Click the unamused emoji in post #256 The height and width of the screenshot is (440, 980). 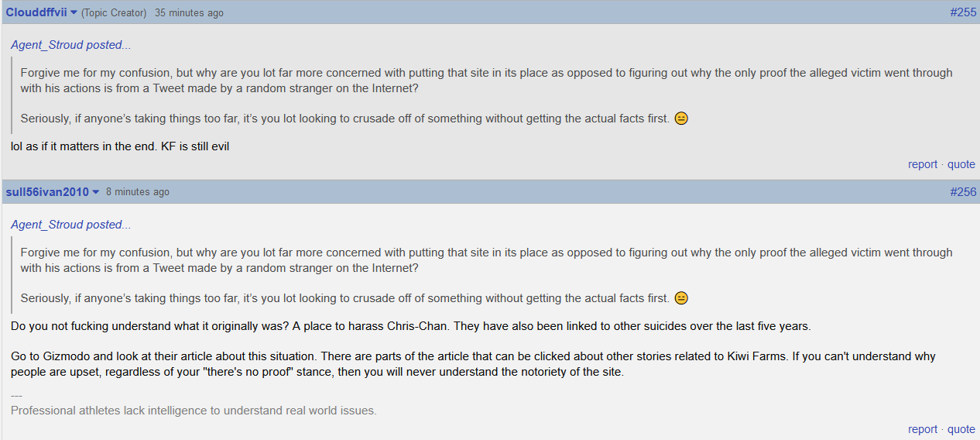pyautogui.click(x=681, y=298)
